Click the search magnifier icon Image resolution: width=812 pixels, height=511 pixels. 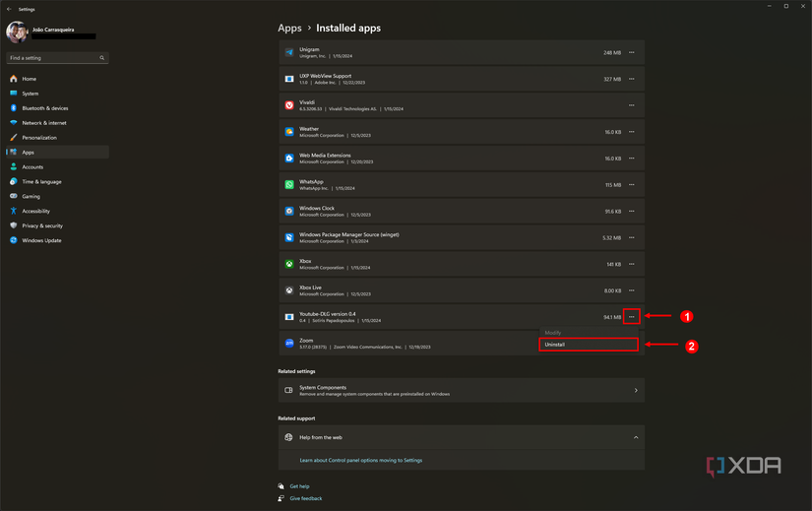[x=102, y=58]
